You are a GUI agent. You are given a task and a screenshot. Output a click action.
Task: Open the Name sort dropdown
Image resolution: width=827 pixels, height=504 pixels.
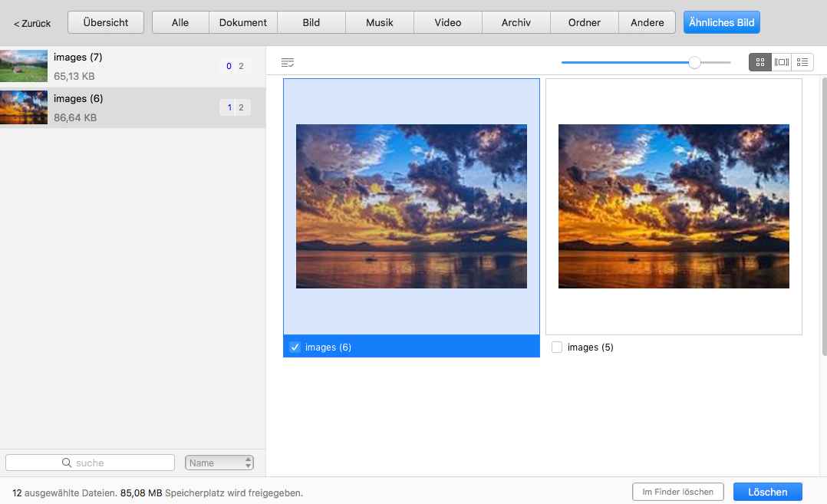coord(219,463)
